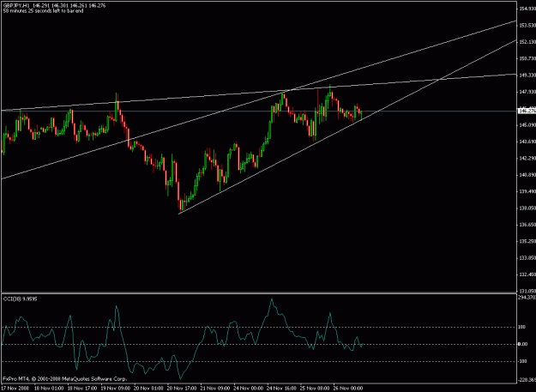Click the 21 Nov 09:00 time label
The width and height of the screenshot is (536, 392).
[215, 389]
